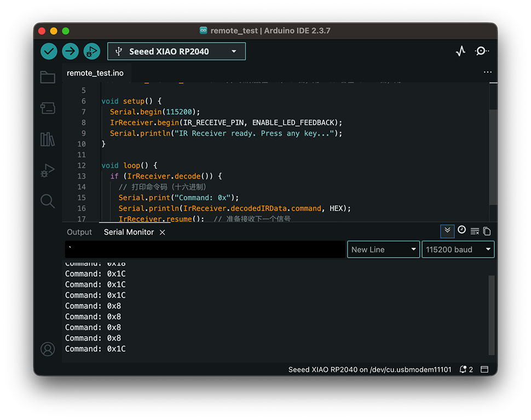Open the New Line ending dropdown

383,249
